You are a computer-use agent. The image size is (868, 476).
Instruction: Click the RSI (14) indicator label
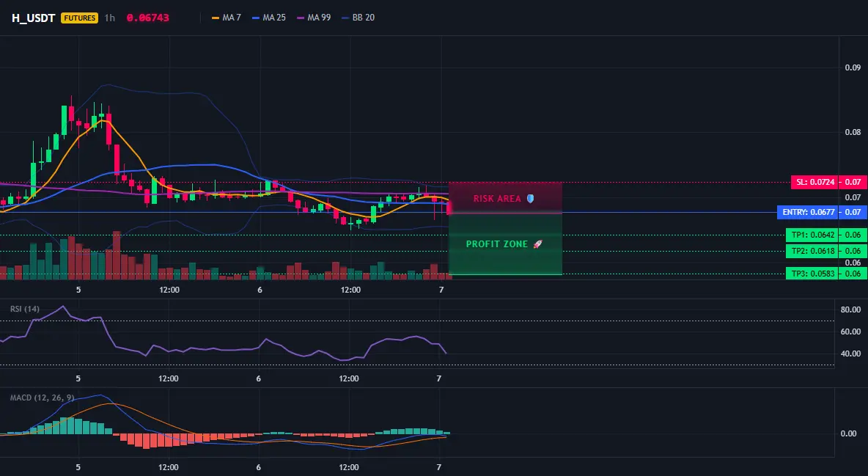(25, 309)
